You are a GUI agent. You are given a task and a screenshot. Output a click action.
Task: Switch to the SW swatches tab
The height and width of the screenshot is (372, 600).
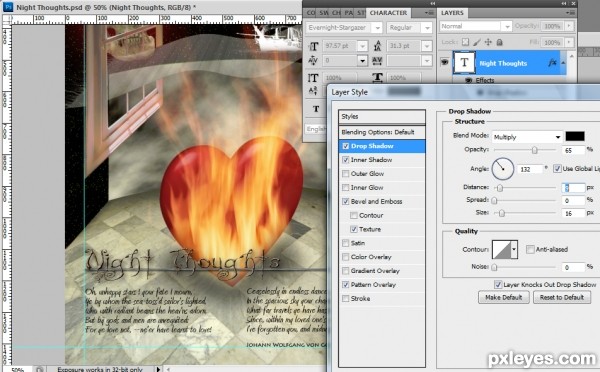coord(324,13)
